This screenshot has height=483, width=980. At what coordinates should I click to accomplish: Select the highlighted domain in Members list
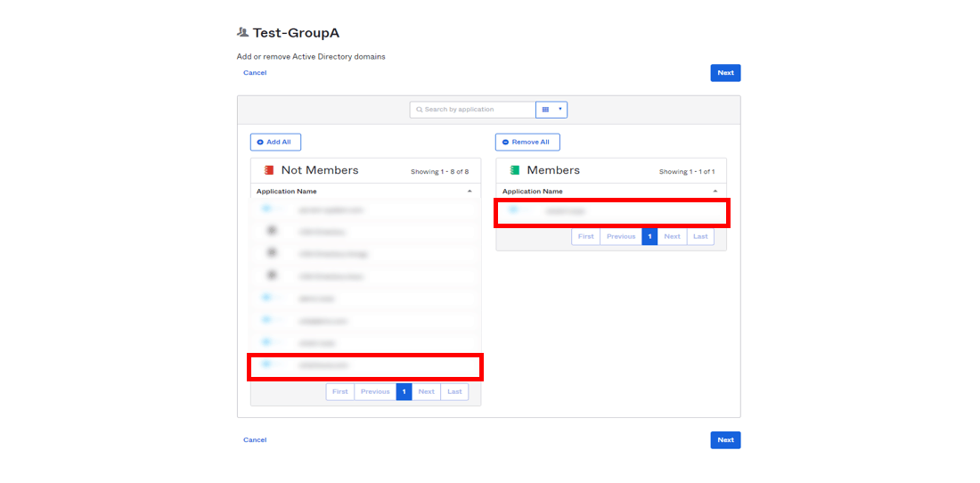pyautogui.click(x=611, y=212)
